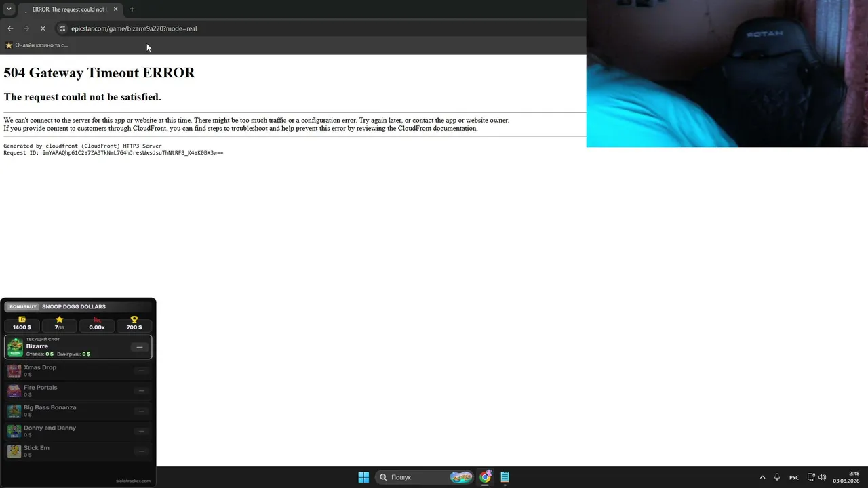Click the taskbar search box Пошук
The height and width of the screenshot is (488, 868).
point(425,477)
